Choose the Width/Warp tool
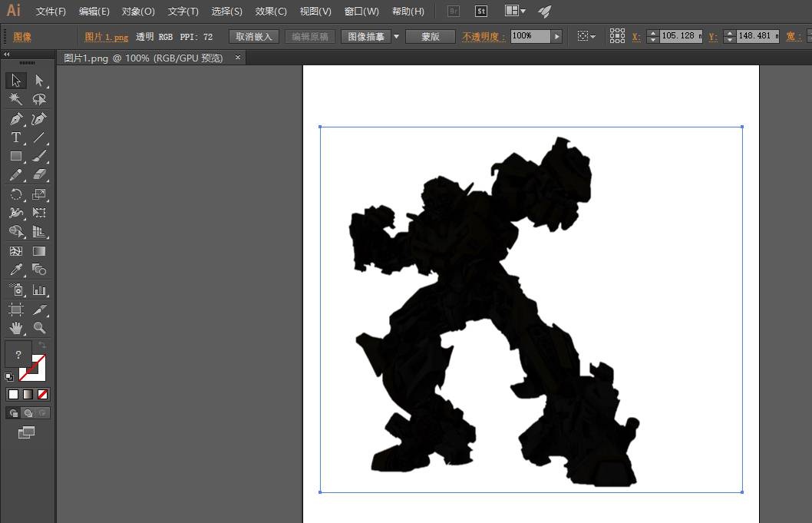The image size is (812, 523). pos(16,213)
